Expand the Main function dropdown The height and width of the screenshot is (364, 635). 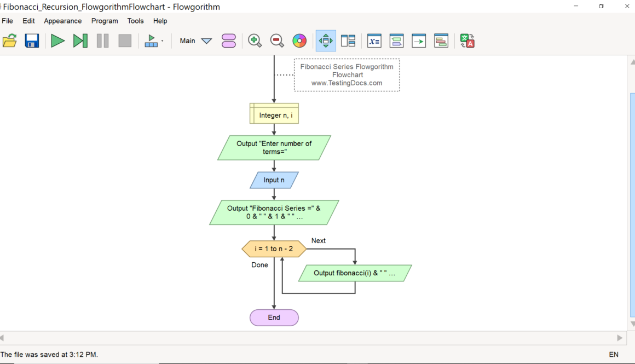(206, 41)
